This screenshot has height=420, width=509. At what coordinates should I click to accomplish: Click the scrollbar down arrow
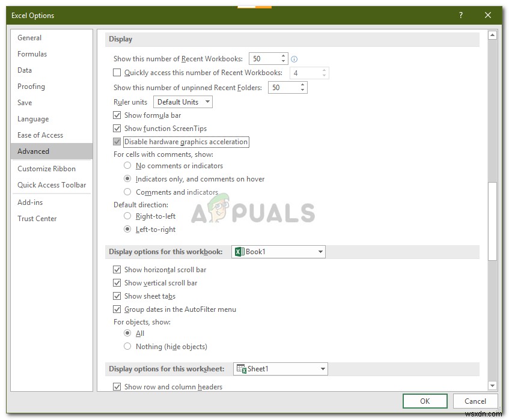tap(492, 386)
